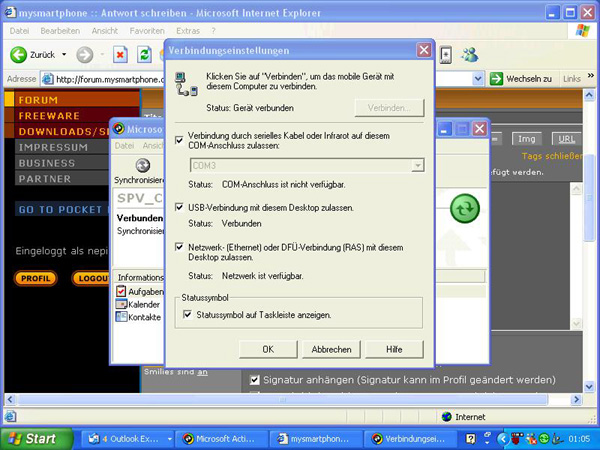Click the Wechseln zu go button
This screenshot has height=450, width=600.
(x=521, y=79)
